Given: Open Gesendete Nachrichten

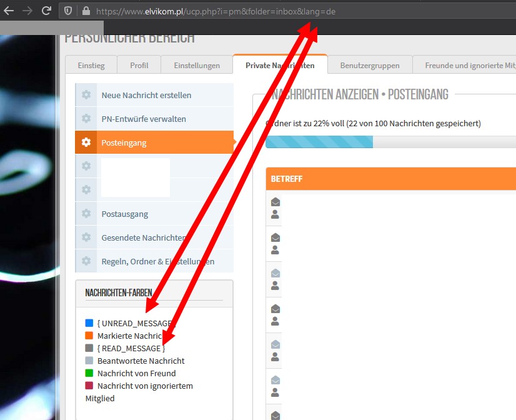Looking at the screenshot, I should pyautogui.click(x=154, y=237).
